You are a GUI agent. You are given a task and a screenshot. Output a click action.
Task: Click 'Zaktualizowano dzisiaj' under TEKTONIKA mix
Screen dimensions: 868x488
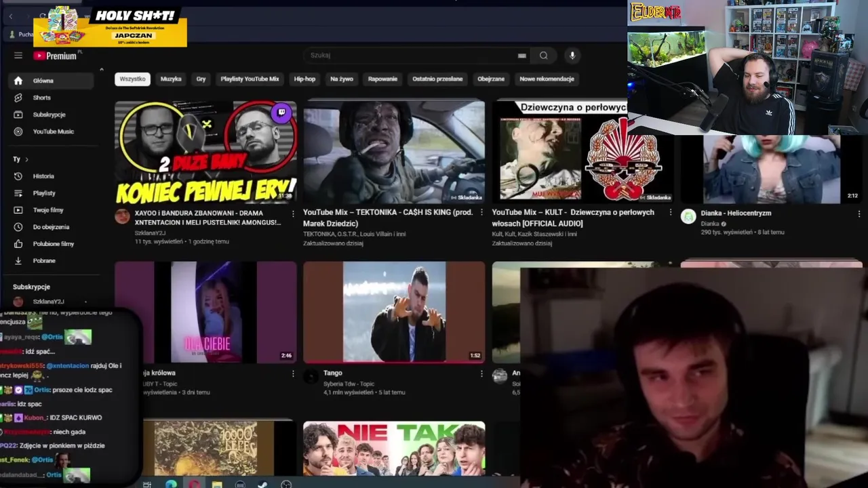pos(333,243)
